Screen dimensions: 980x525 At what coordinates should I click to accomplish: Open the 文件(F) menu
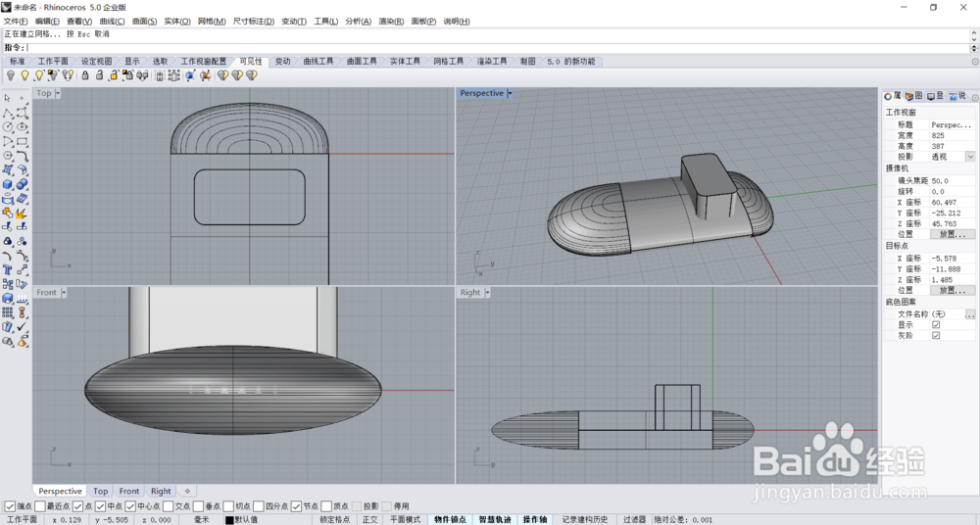pos(16,22)
